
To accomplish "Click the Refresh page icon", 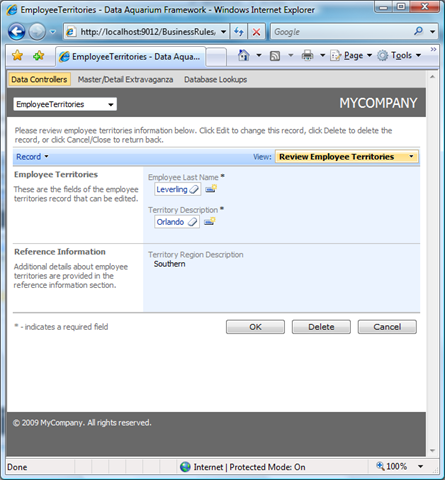I will [x=239, y=32].
